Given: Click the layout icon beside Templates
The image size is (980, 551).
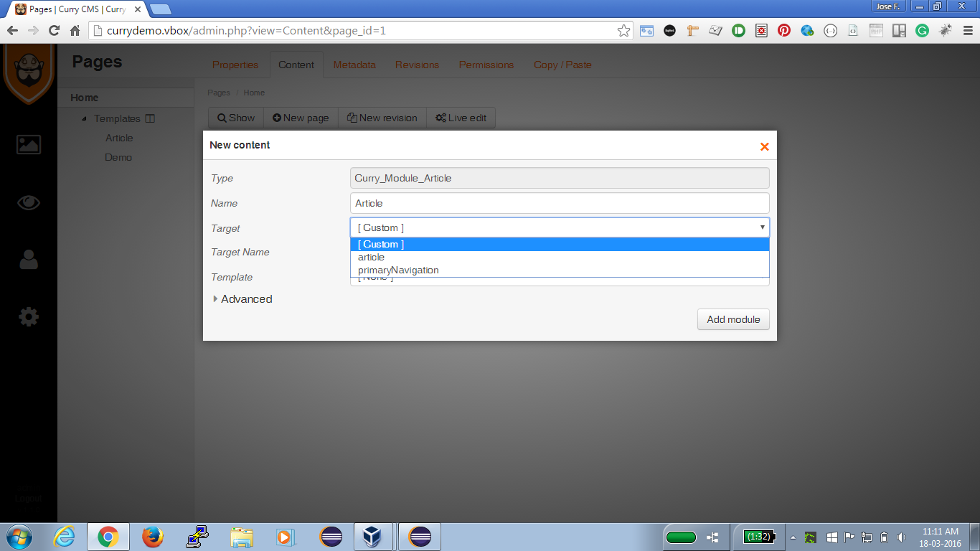Looking at the screenshot, I should [x=150, y=118].
